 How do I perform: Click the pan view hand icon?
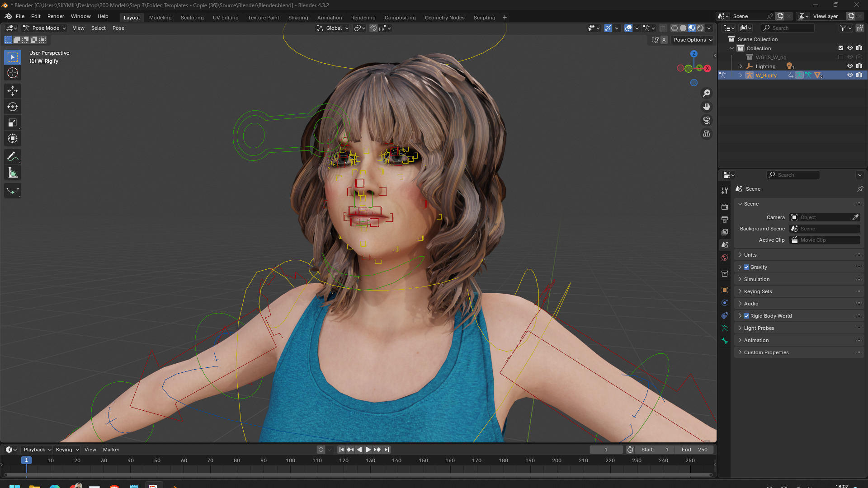pos(707,107)
